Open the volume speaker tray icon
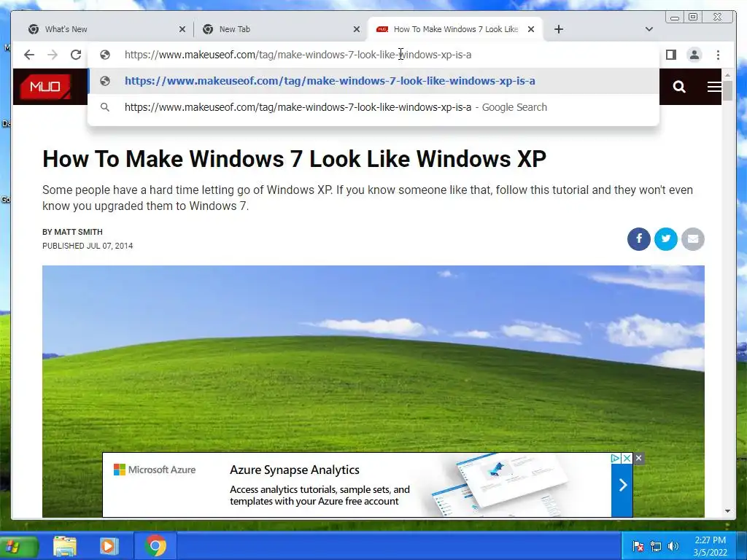The width and height of the screenshot is (747, 560). pos(673,546)
